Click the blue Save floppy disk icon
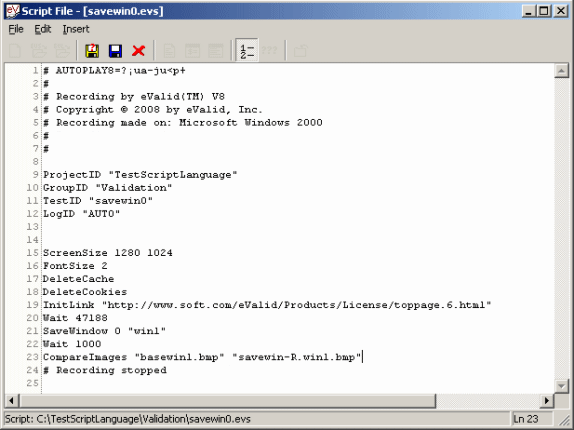The height and width of the screenshot is (430, 574). pyautogui.click(x=115, y=51)
